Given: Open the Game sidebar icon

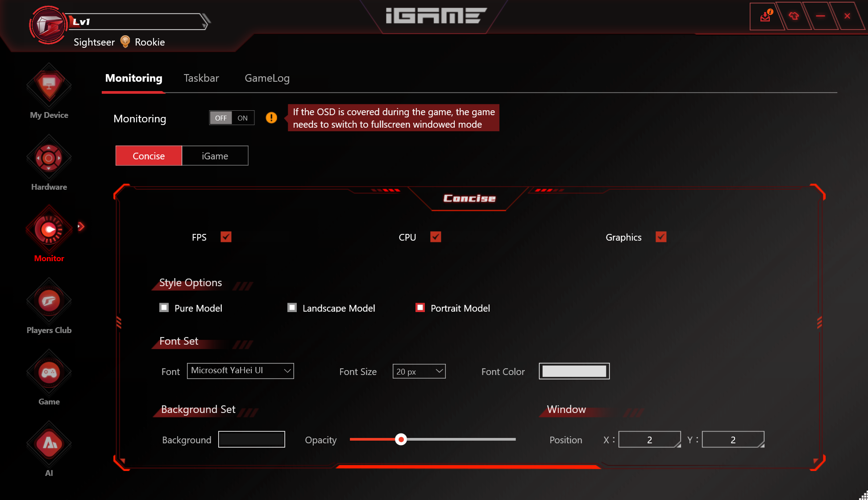Looking at the screenshot, I should [49, 372].
